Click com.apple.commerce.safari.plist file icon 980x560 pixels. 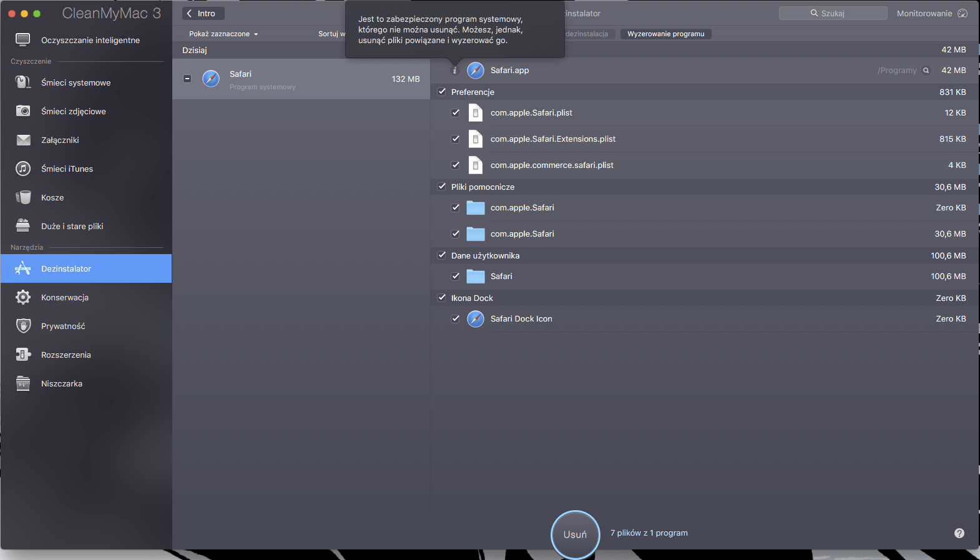476,165
